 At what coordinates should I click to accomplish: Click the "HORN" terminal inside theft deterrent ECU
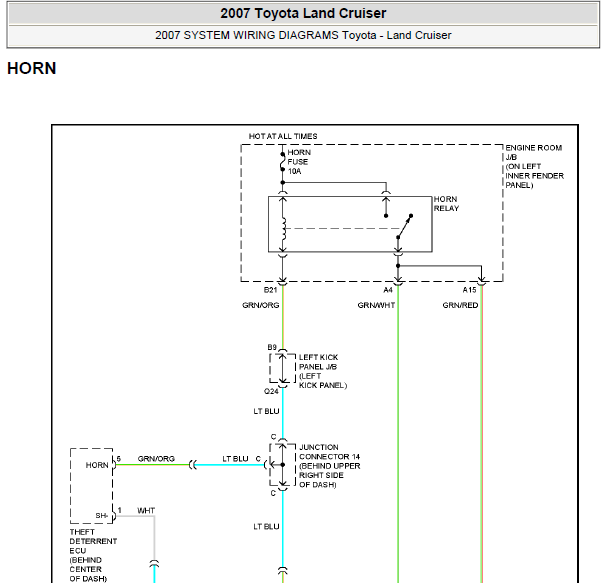(x=97, y=465)
